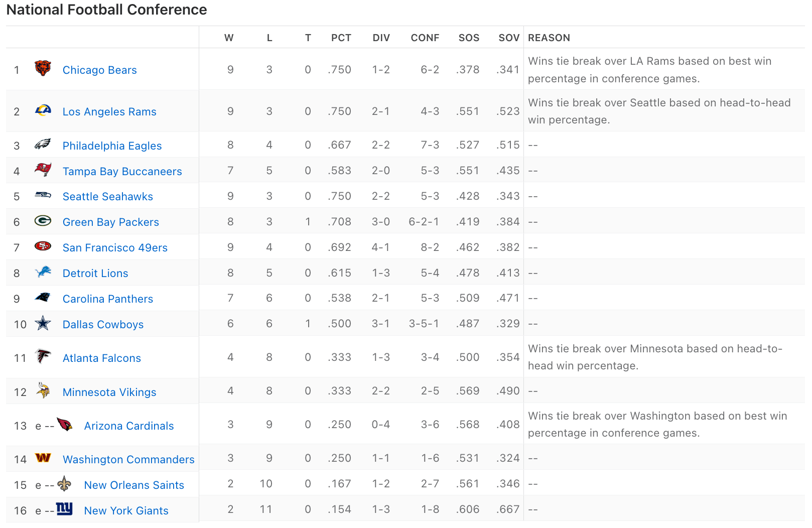This screenshot has width=812, height=528.
Task: Click the Tampa Bay Buccaneers flag logo
Action: point(43,170)
